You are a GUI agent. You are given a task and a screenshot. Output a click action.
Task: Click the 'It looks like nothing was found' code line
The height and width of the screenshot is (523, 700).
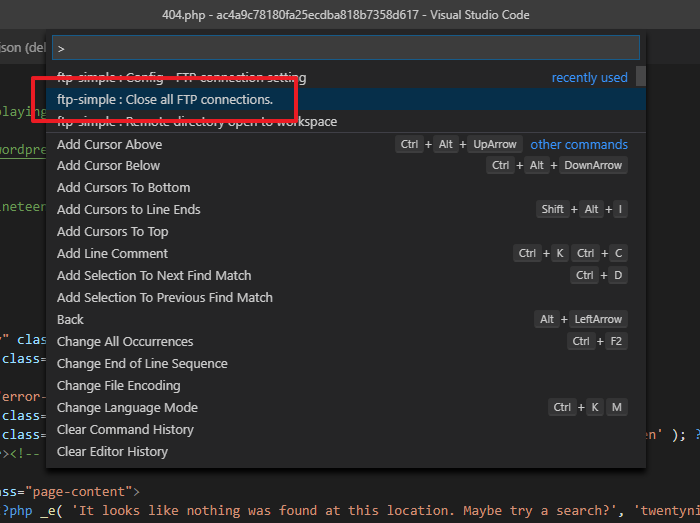click(x=350, y=511)
